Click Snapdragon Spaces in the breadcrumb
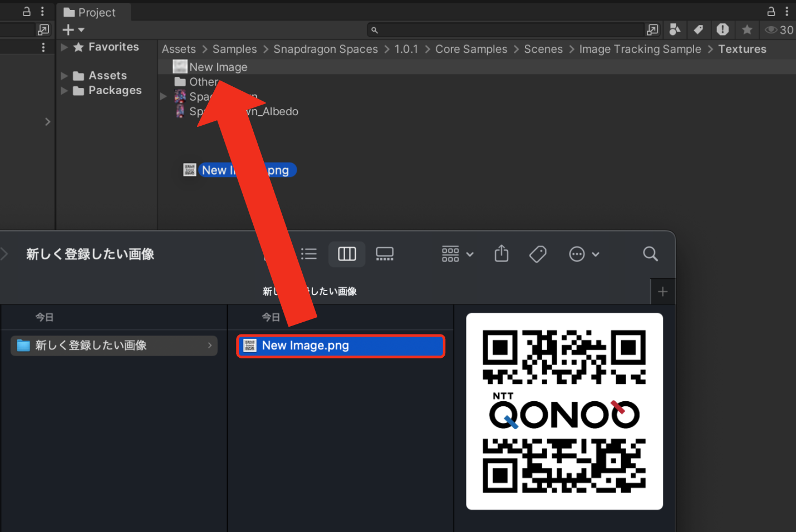 326,50
